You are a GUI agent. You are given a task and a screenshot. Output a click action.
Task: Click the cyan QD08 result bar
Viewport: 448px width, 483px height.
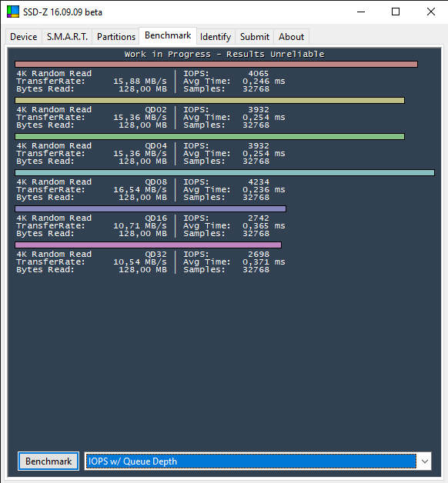[225, 172]
